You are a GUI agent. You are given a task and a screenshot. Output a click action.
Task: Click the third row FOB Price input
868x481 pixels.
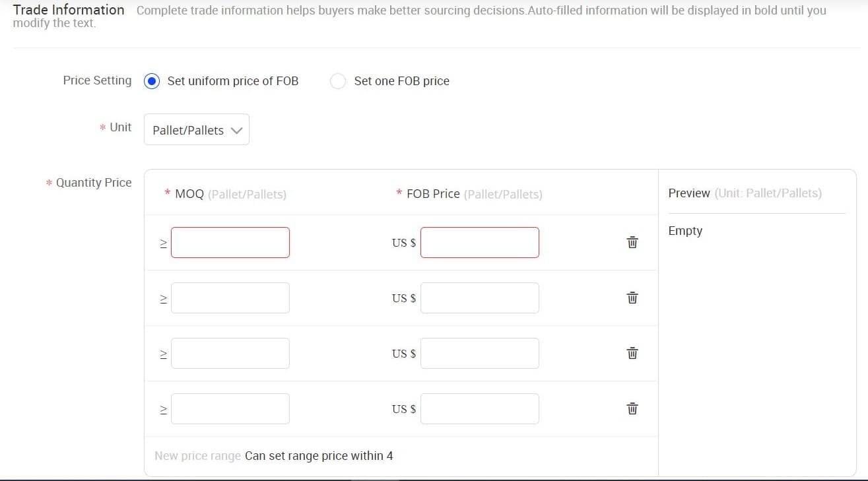tap(479, 353)
